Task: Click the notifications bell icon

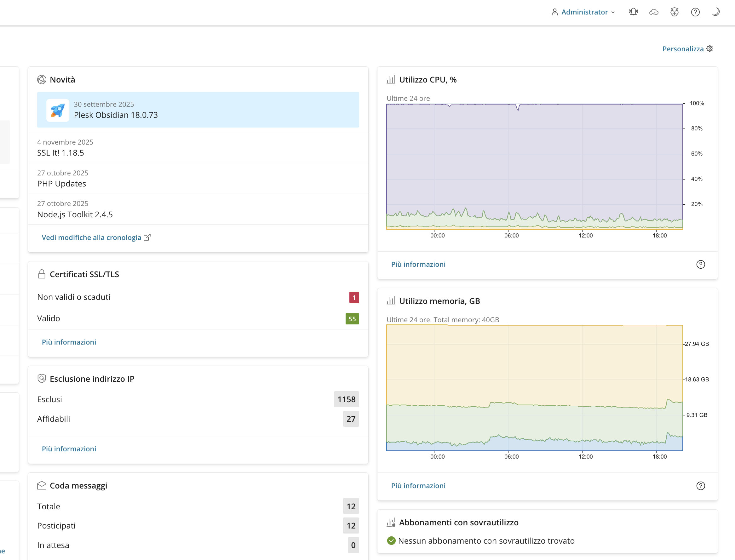Action: point(633,12)
